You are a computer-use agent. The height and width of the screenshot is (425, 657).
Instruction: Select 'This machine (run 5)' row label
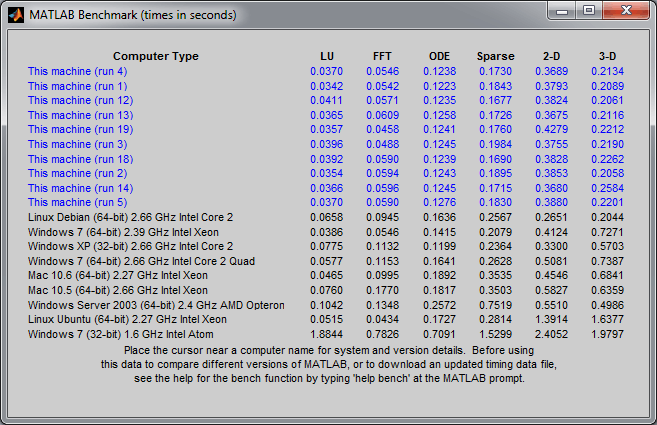(78, 202)
